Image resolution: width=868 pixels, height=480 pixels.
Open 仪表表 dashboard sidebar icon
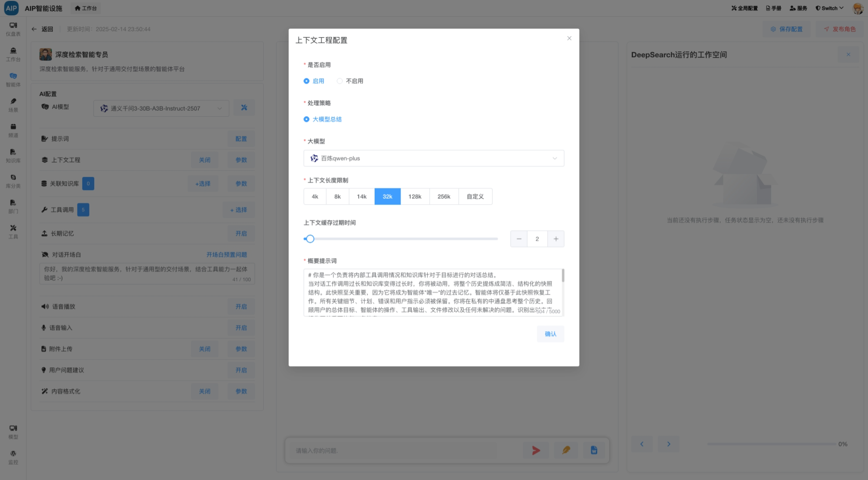(13, 29)
